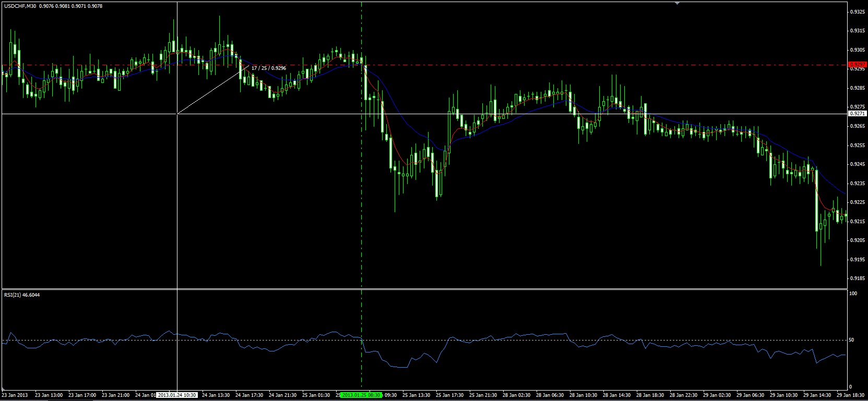868x401 pixels.
Task: Click the 17 / 25 / 0.9296 measurement text
Action: pos(268,68)
